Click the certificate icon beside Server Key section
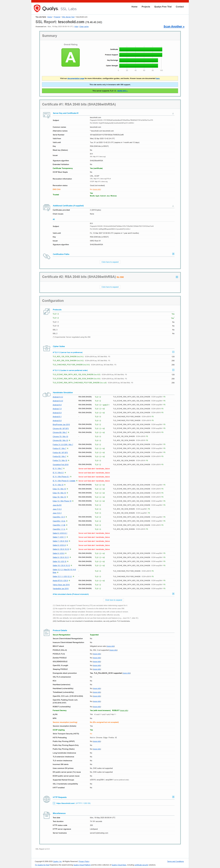 pos(47,115)
